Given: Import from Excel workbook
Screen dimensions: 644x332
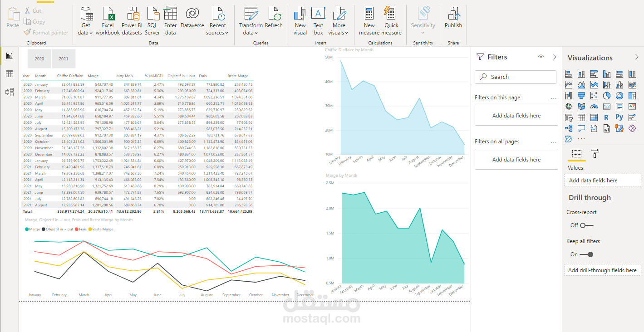Looking at the screenshot, I should 108,21.
